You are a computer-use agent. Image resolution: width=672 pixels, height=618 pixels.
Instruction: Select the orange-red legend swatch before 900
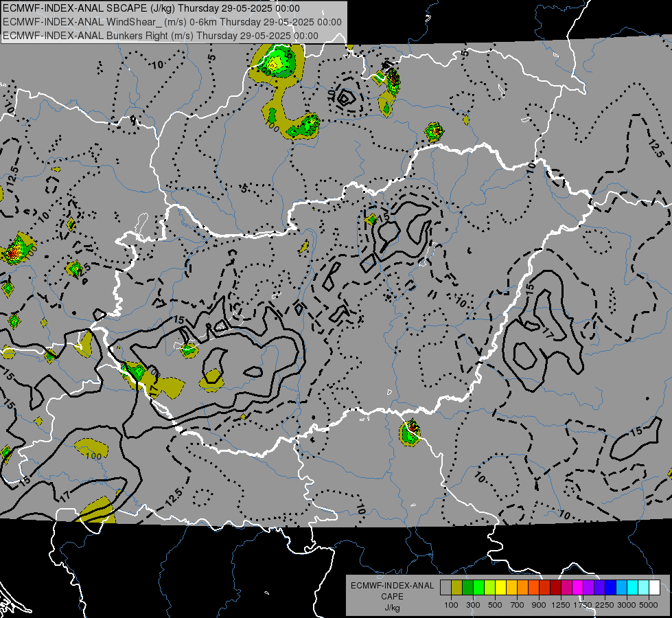pyautogui.click(x=533, y=588)
